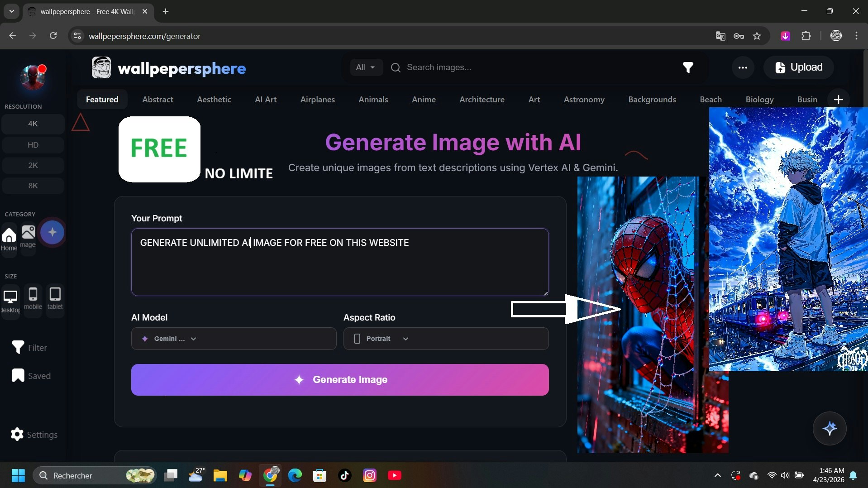Switch to the Abstract tab
The height and width of the screenshot is (488, 868).
[157, 100]
